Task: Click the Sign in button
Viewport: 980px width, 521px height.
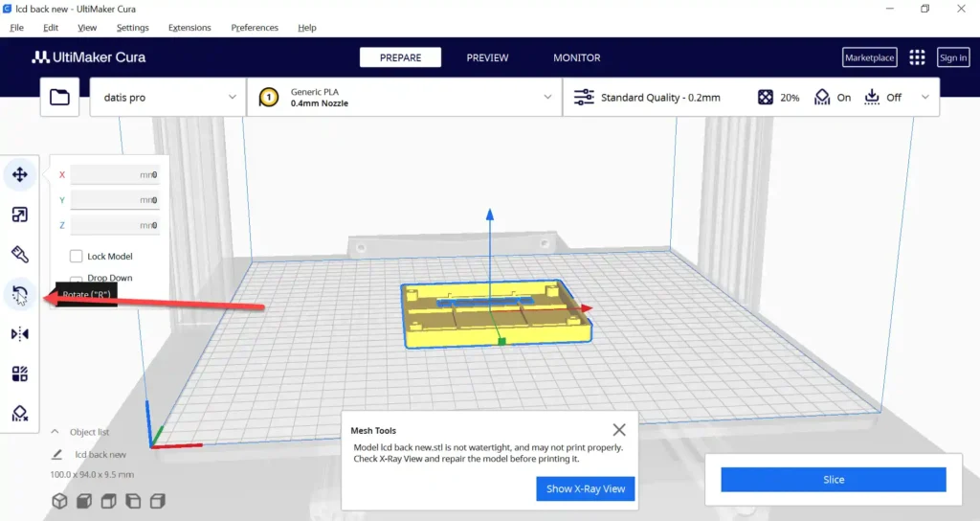Action: coord(953,57)
